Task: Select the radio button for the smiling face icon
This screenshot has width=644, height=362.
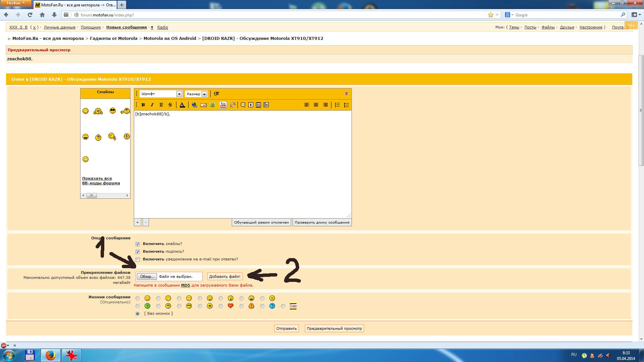Action: [x=138, y=298]
